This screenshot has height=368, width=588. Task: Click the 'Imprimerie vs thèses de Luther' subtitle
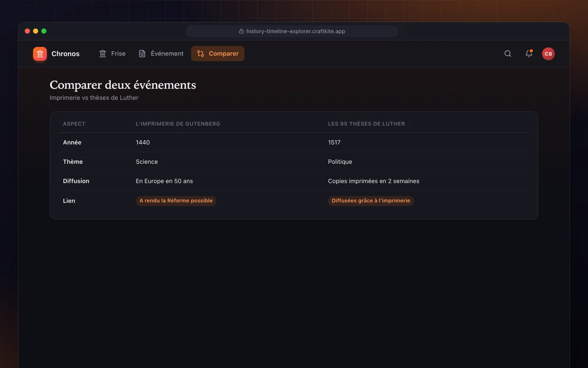click(x=94, y=98)
